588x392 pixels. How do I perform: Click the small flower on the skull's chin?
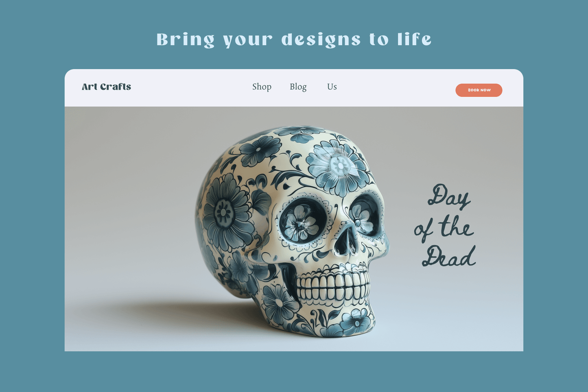point(356,321)
